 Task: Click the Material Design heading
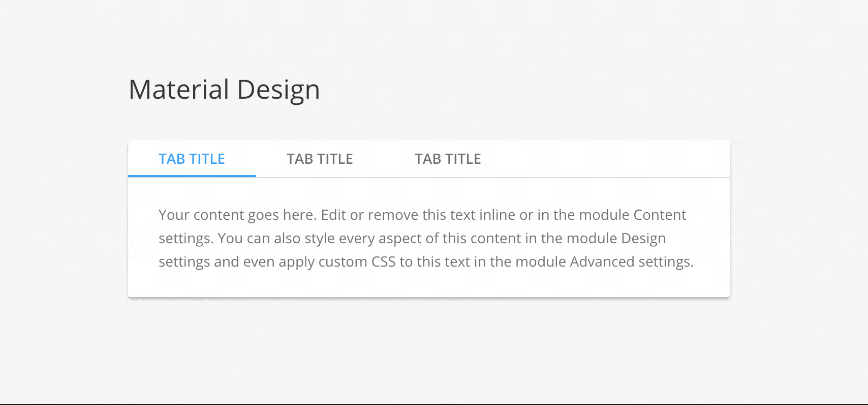coord(224,90)
